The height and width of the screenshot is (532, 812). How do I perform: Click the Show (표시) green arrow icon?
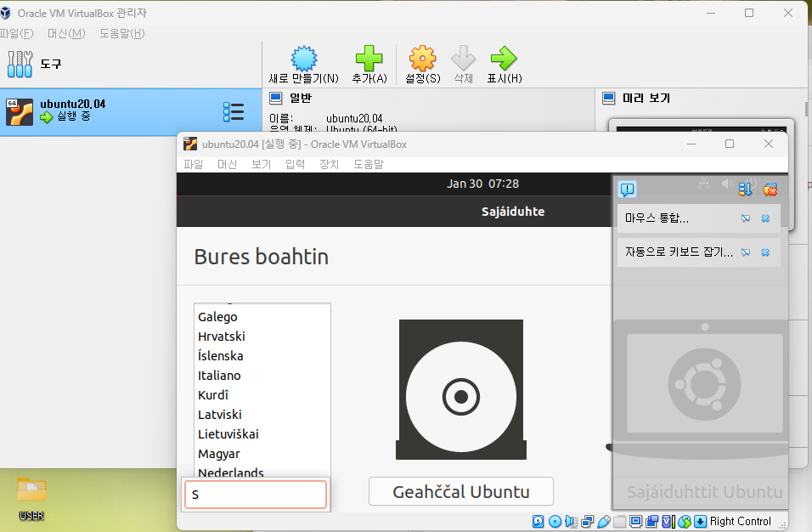pyautogui.click(x=504, y=58)
